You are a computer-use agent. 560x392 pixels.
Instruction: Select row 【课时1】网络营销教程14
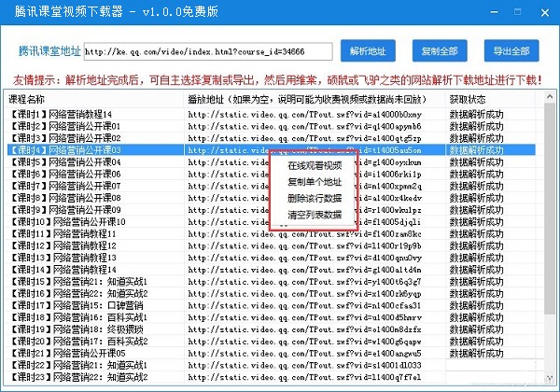271,114
